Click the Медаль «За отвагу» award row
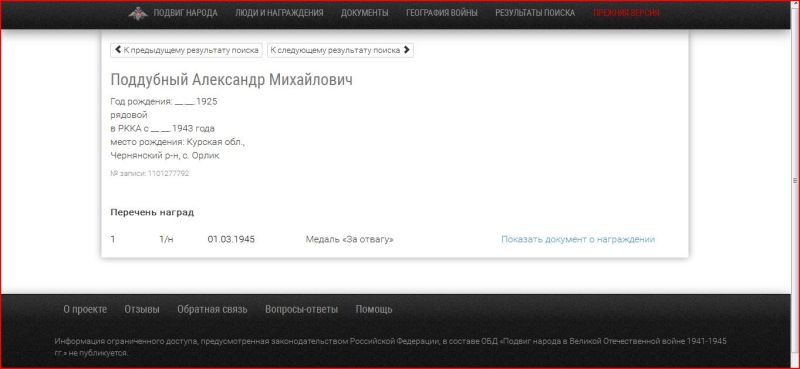 (x=383, y=239)
